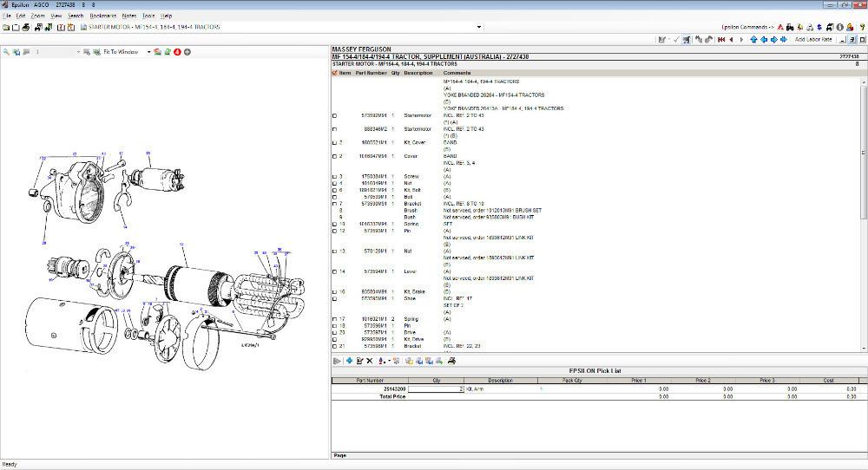Tick checkbox for Kit, Cover row
The image size is (868, 470).
[334, 143]
